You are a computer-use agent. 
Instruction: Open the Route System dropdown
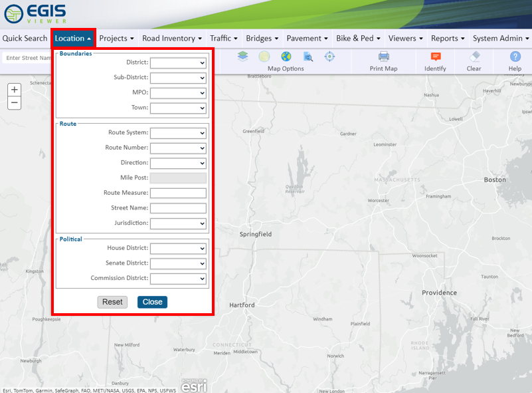click(178, 133)
